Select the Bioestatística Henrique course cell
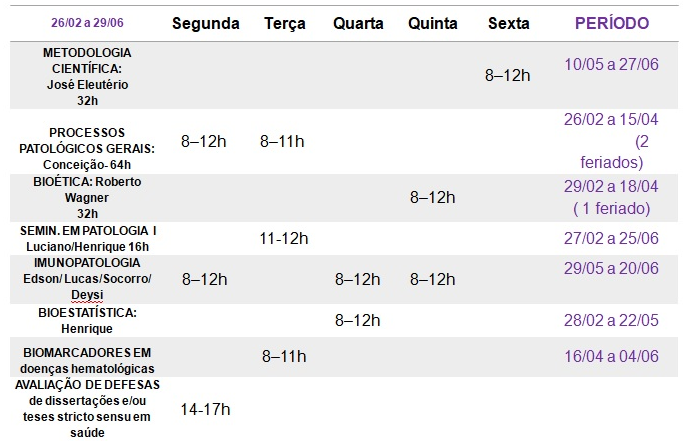This screenshot has width=693, height=441. pos(88,320)
